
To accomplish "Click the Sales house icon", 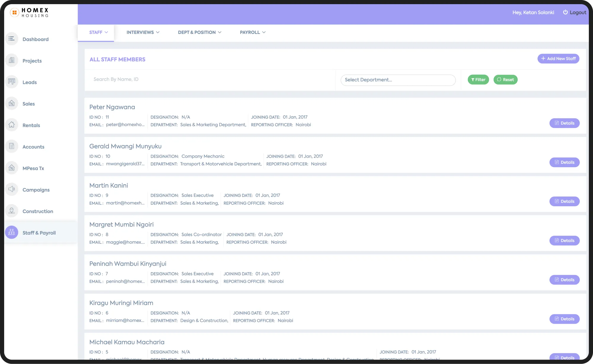I will [12, 103].
